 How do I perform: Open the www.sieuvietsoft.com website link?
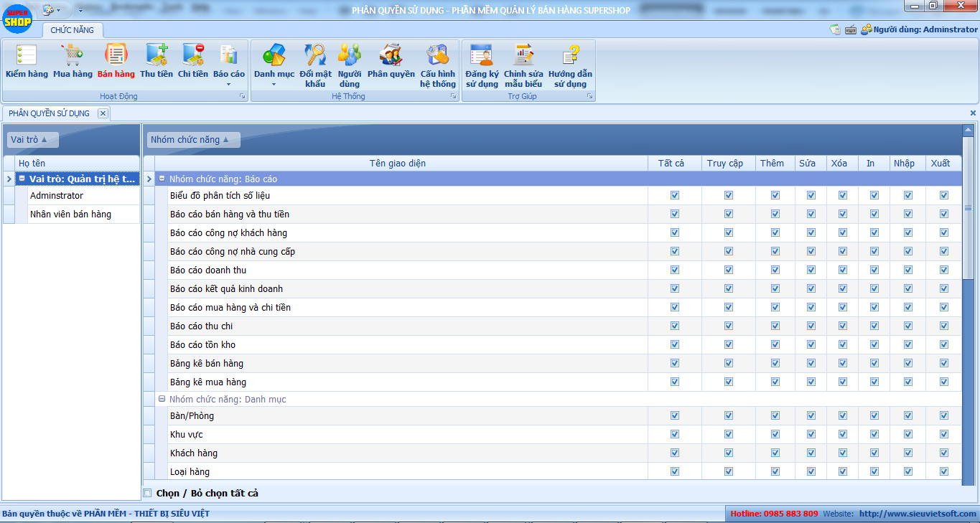click(x=918, y=514)
